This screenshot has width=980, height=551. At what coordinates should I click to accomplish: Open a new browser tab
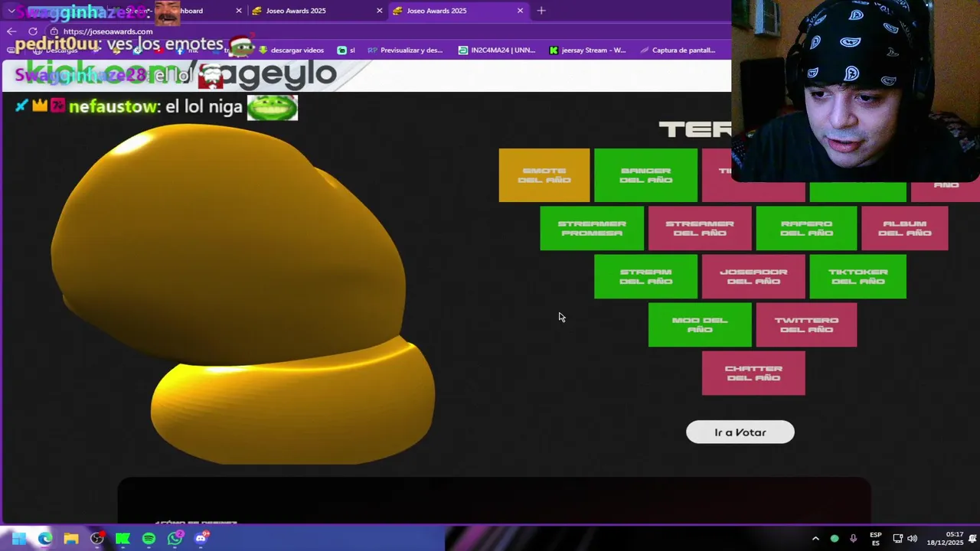point(541,11)
